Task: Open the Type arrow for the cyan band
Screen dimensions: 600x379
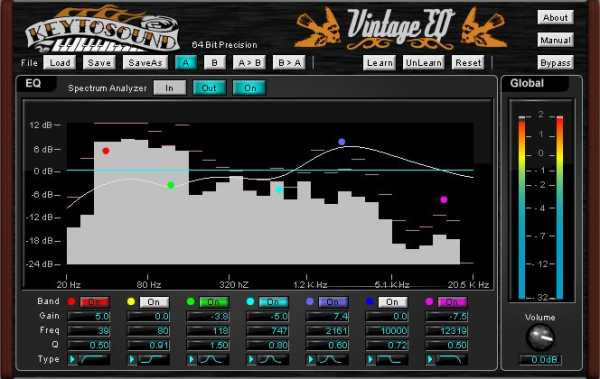Action: click(251, 359)
